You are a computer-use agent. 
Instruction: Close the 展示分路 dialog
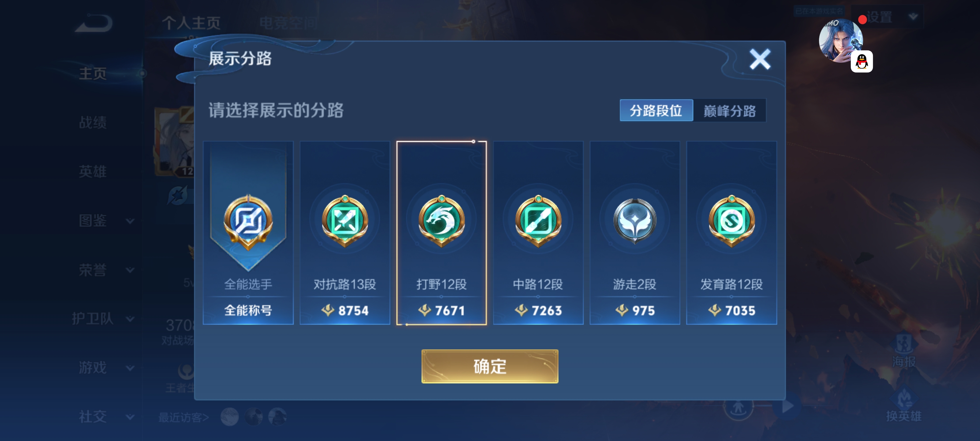(x=760, y=59)
